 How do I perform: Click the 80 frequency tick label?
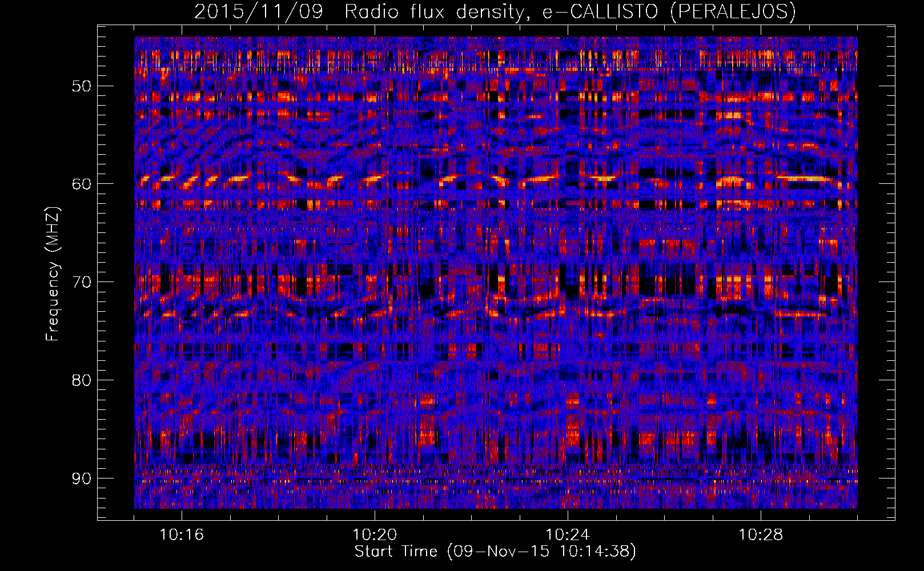tap(82, 380)
